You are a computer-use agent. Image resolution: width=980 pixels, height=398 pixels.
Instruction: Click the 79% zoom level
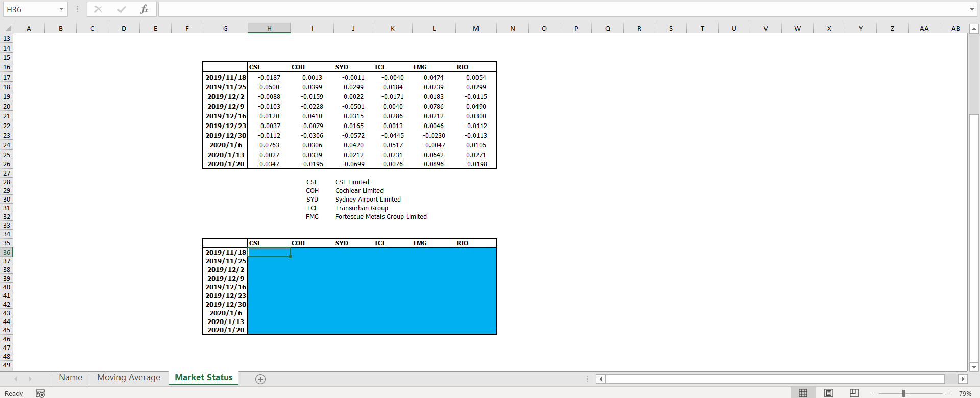[x=965, y=393]
